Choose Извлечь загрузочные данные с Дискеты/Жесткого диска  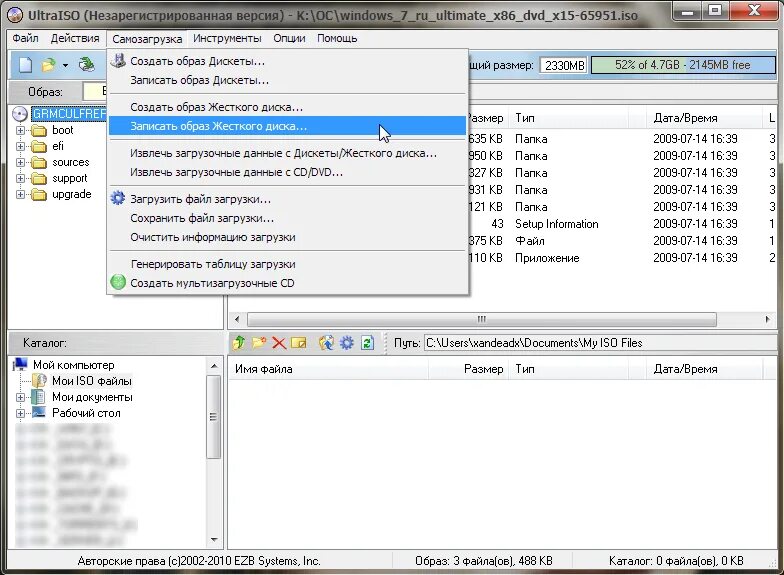[288, 153]
